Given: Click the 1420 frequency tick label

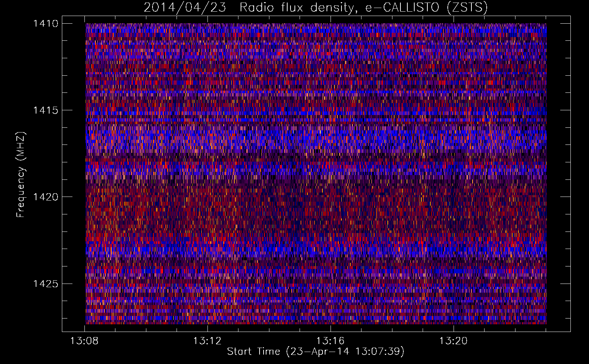Looking at the screenshot, I should (46, 197).
